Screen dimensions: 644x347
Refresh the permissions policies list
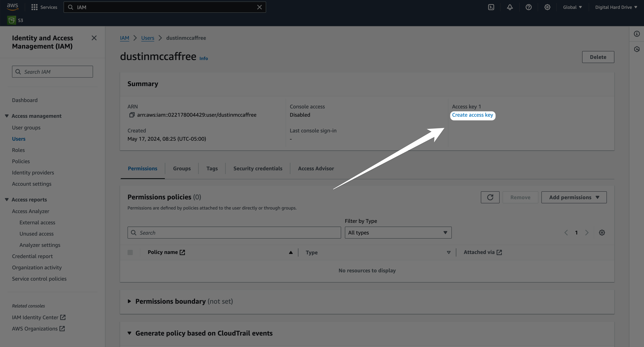490,197
